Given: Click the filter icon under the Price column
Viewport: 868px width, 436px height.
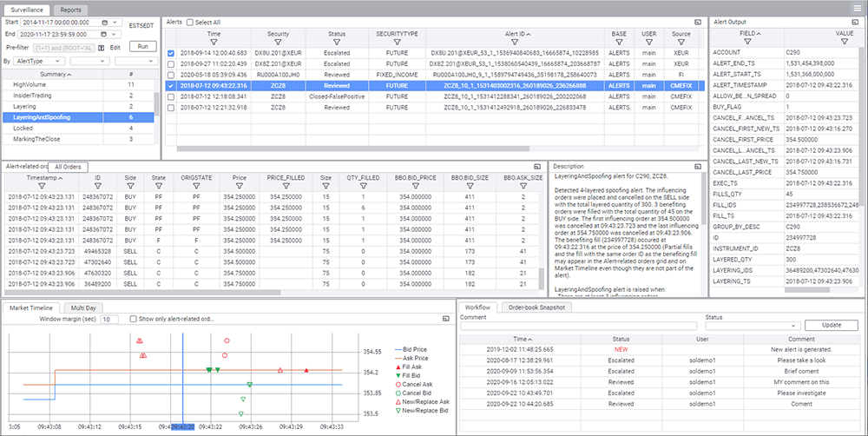Looking at the screenshot, I should click(239, 186).
